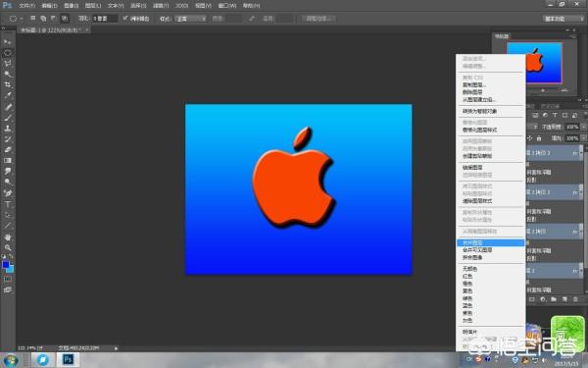Select the Gradient tool
Viewport: 588px width, 368px height.
click(x=8, y=160)
